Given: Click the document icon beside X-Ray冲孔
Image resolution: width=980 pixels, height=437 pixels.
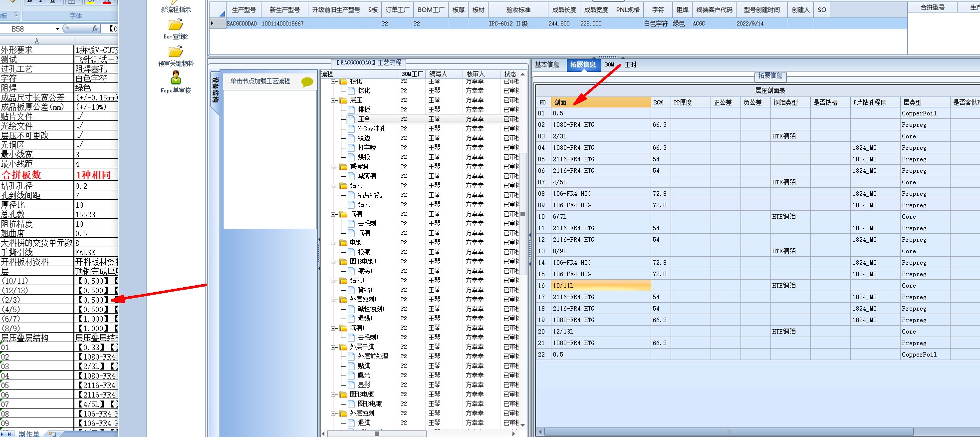Looking at the screenshot, I should pos(351,128).
